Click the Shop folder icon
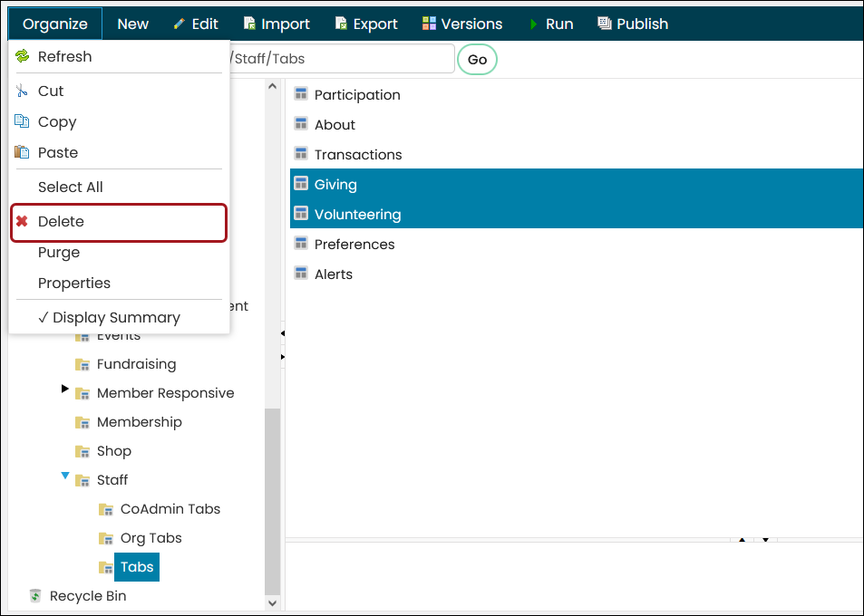The width and height of the screenshot is (864, 616). coord(83,451)
